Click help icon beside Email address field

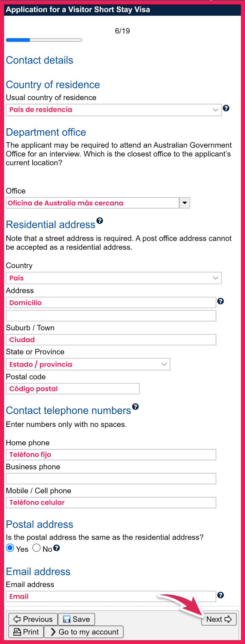pos(220,595)
